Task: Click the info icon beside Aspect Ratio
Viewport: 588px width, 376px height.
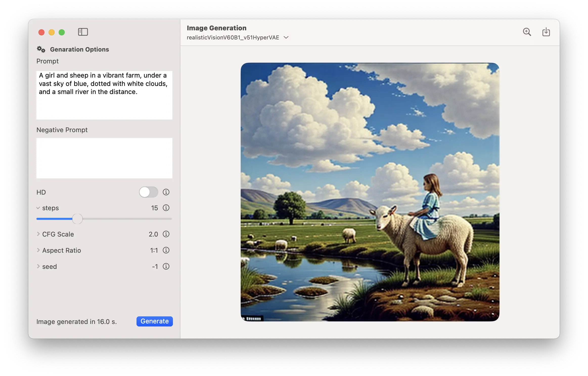Action: tap(166, 250)
